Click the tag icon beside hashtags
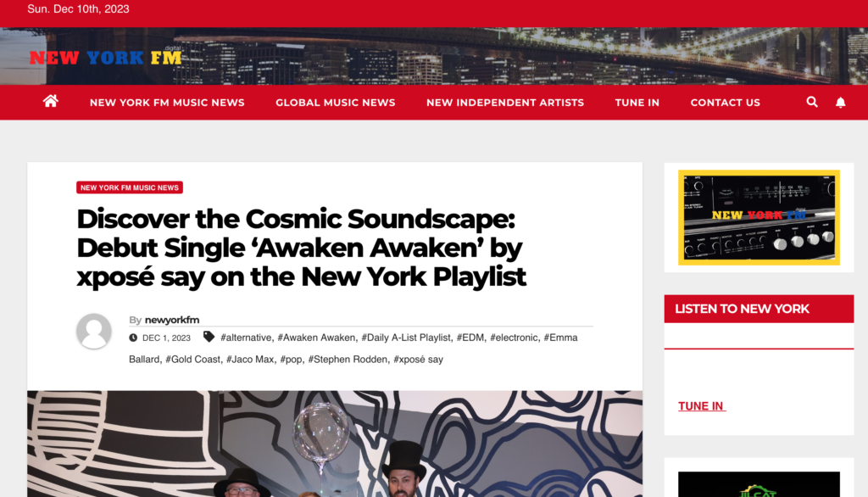The width and height of the screenshot is (868, 497). [x=209, y=337]
